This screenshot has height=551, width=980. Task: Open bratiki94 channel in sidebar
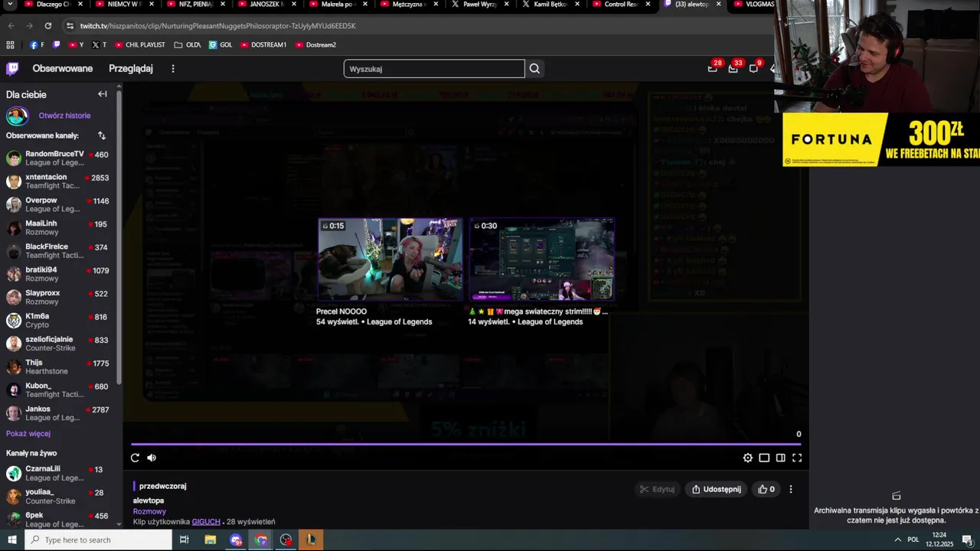[x=58, y=274]
